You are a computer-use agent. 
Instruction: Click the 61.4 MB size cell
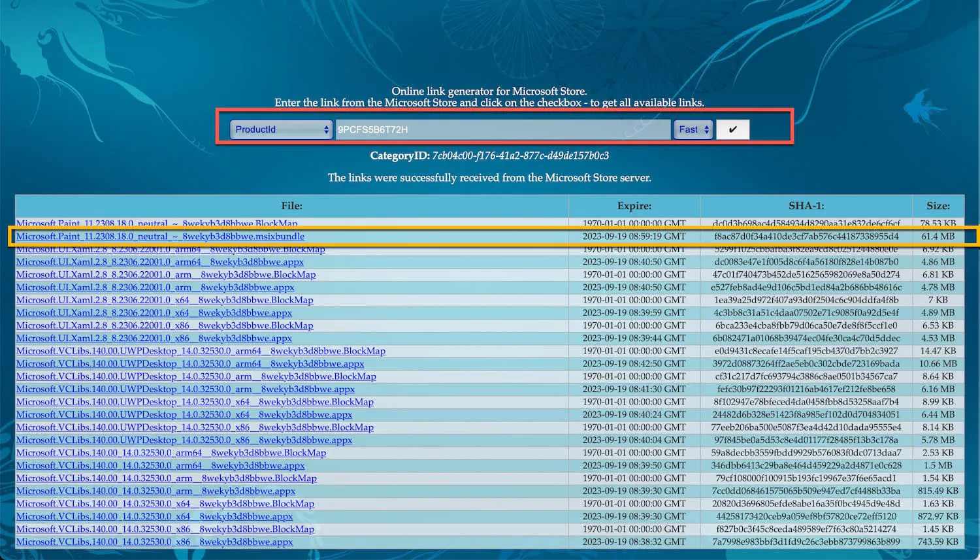coord(938,237)
